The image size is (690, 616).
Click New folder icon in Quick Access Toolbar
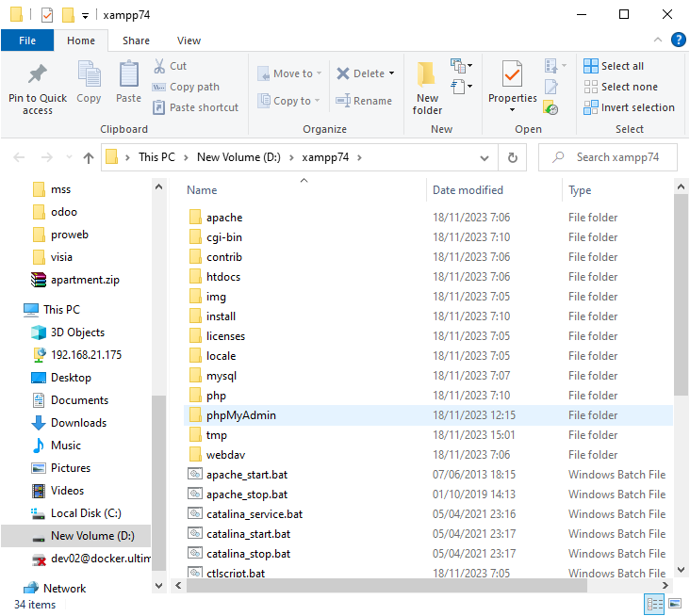pyautogui.click(x=68, y=15)
